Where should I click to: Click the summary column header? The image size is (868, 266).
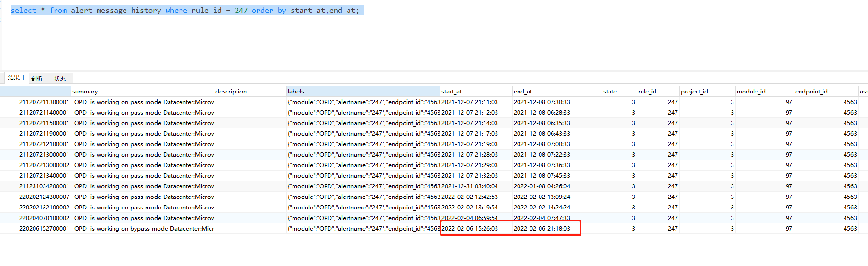tap(85, 92)
